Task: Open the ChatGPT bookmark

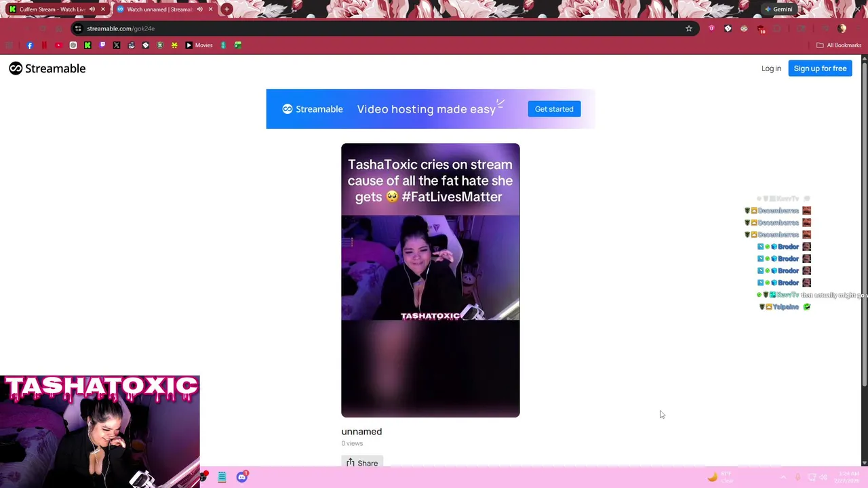Action: pos(73,45)
